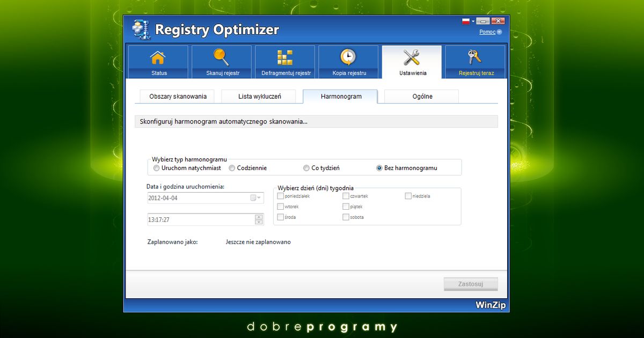The height and width of the screenshot is (338, 644).
Task: Click the Rejestruj teraz key icon
Action: pyautogui.click(x=474, y=61)
